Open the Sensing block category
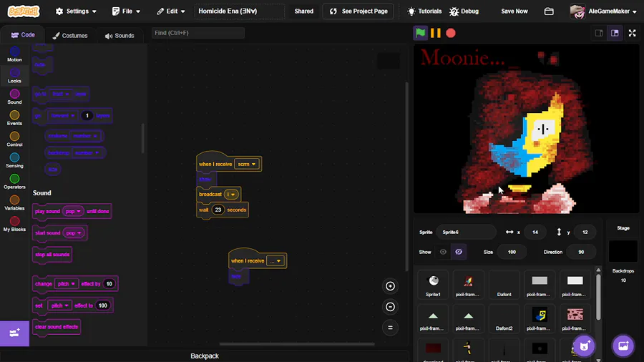The height and width of the screenshot is (362, 644). tap(14, 160)
